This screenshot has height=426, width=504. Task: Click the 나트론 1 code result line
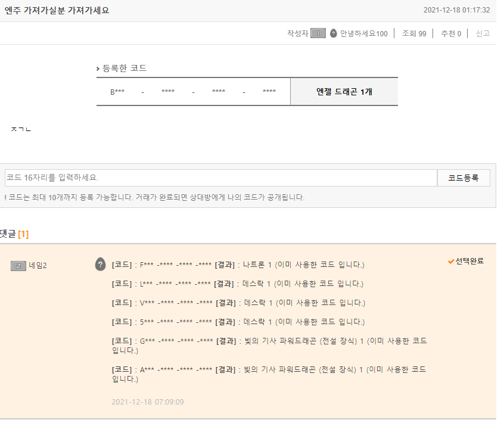(x=238, y=265)
